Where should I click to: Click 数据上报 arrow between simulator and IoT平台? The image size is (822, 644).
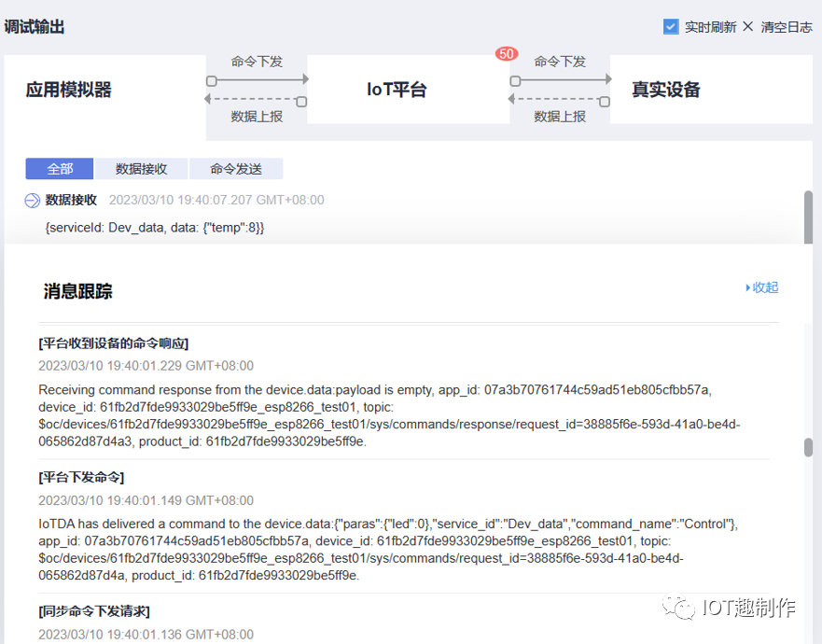(257, 101)
